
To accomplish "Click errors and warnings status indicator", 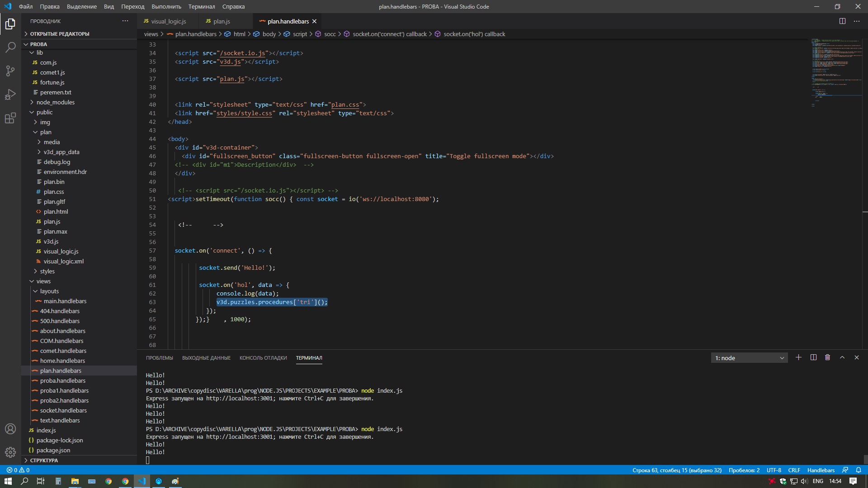I will click(18, 470).
